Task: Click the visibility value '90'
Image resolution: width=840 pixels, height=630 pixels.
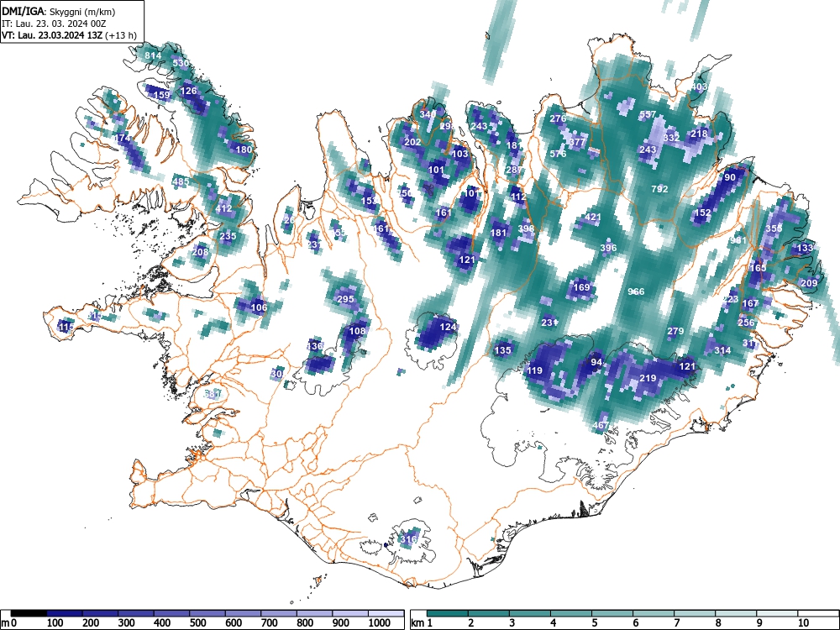Action: [730, 177]
